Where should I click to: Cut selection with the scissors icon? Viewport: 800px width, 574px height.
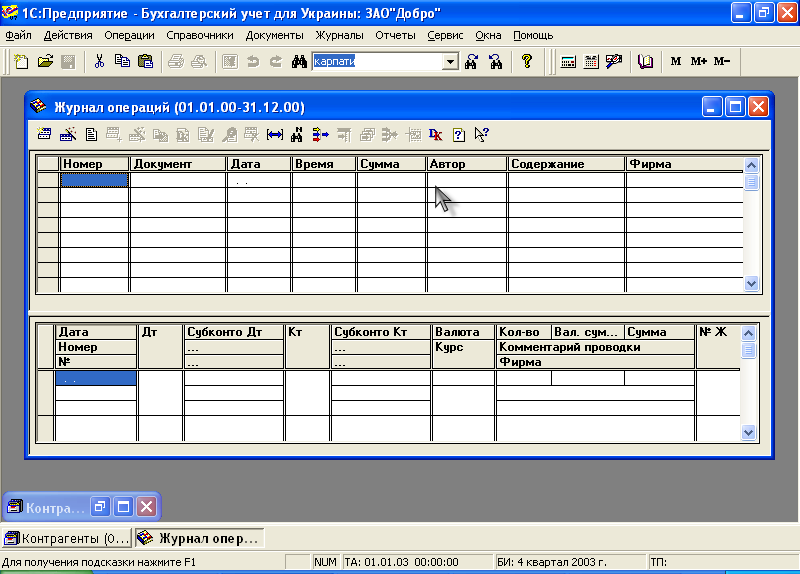(99, 62)
